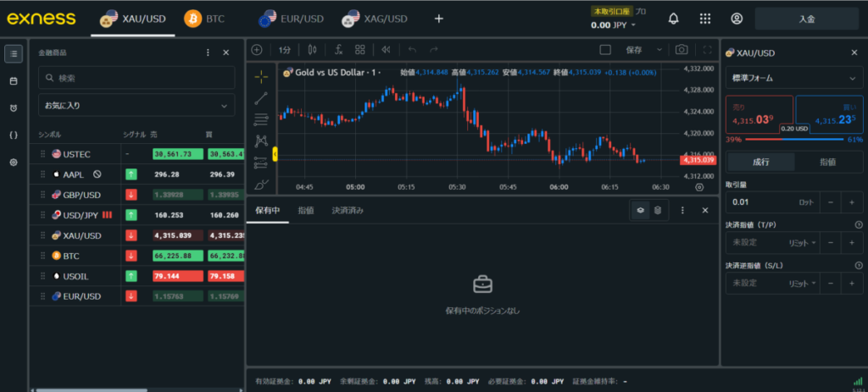Open the apps grid menu icon

coord(705,19)
